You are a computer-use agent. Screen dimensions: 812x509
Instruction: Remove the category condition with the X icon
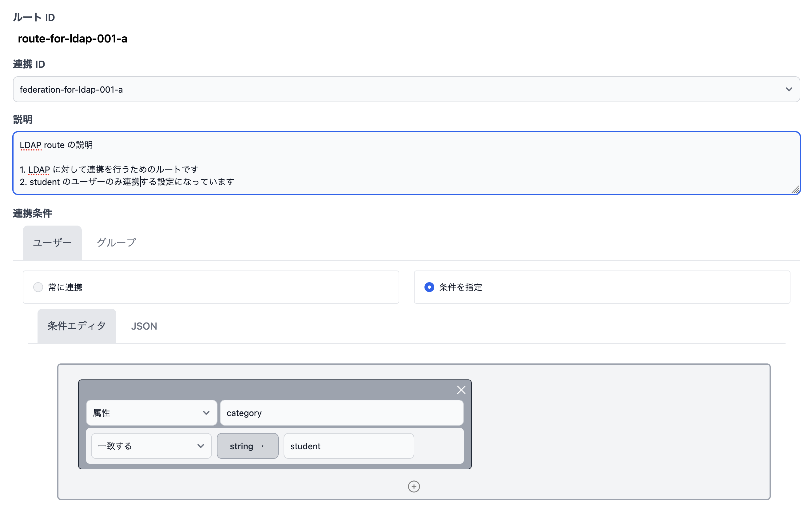pos(461,390)
